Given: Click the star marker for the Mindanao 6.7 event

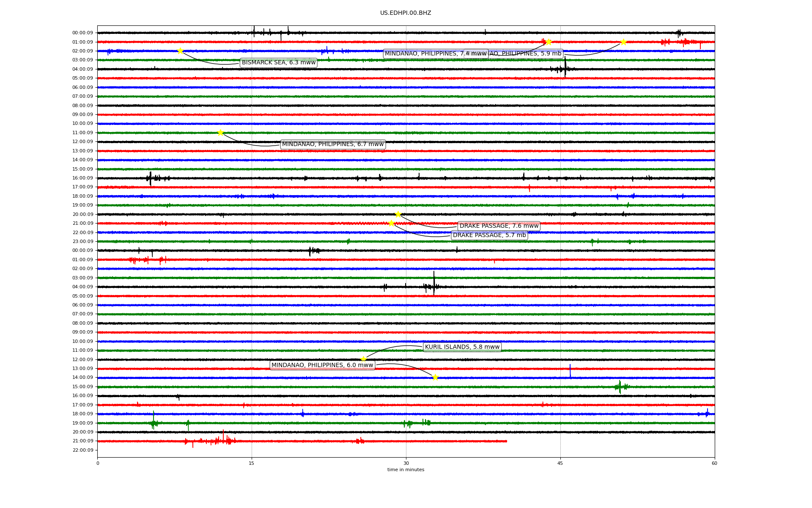Looking at the screenshot, I should 220,133.
